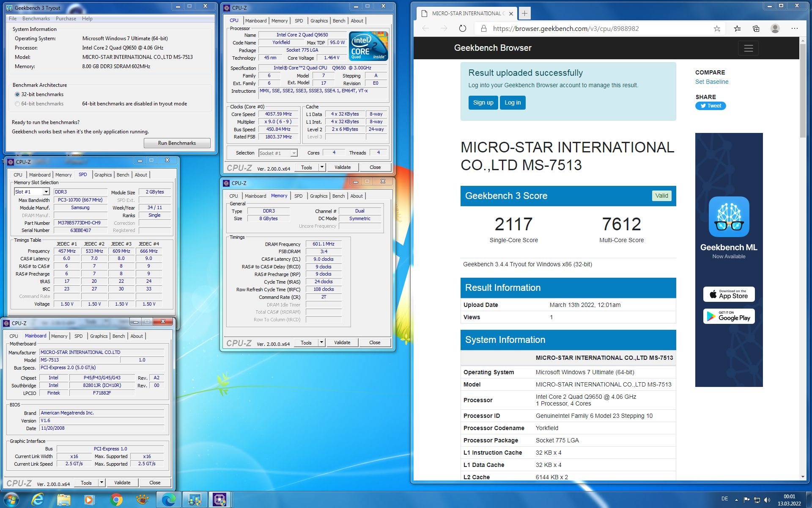Click Download on the App Store badge
This screenshot has width=812, height=508.
point(729,294)
